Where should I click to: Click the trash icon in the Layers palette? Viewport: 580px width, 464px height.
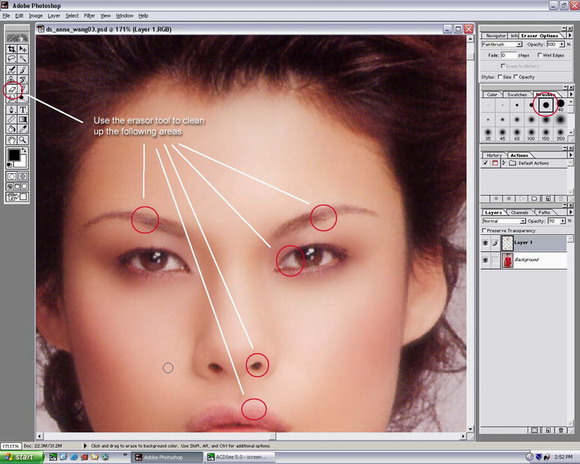point(561,430)
